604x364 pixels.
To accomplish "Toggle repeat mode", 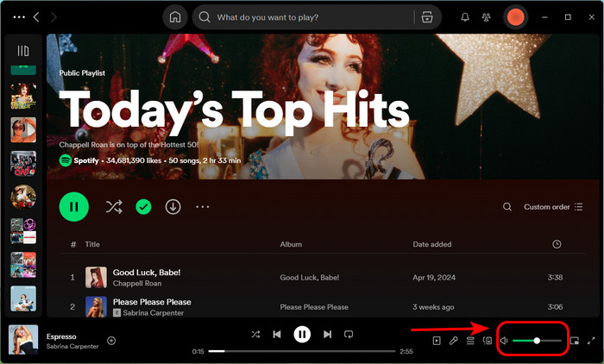I will point(349,335).
